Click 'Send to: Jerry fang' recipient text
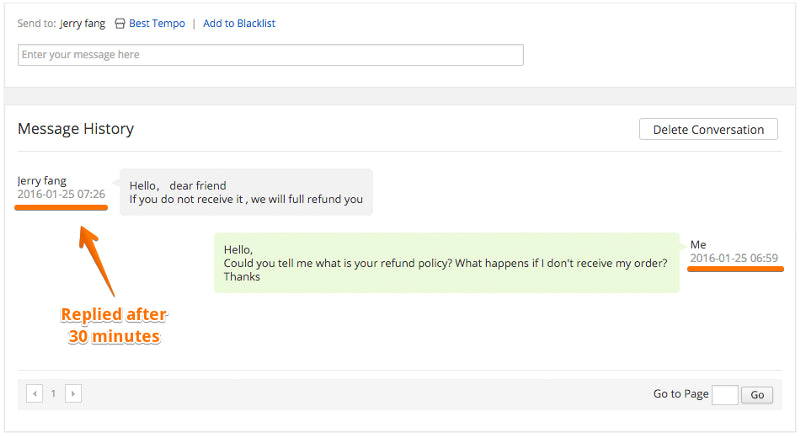 [61, 23]
